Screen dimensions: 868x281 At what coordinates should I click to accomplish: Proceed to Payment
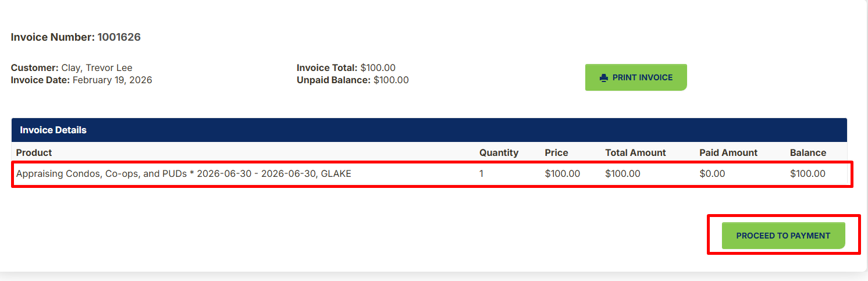[783, 236]
